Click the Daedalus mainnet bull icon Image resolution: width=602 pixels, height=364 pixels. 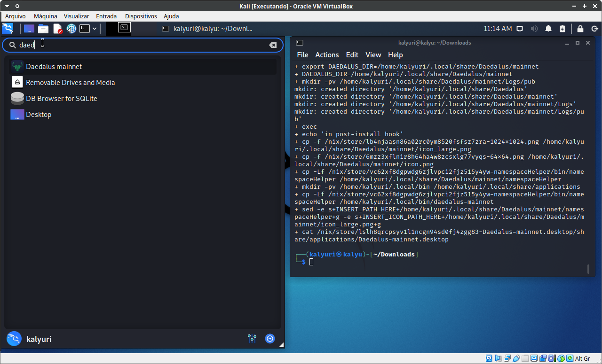17,67
